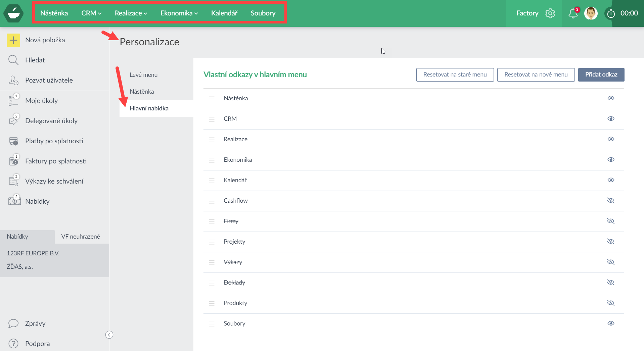The width and height of the screenshot is (644, 351).
Task: Click the yellow plus Nová položka icon
Action: [x=13, y=40]
